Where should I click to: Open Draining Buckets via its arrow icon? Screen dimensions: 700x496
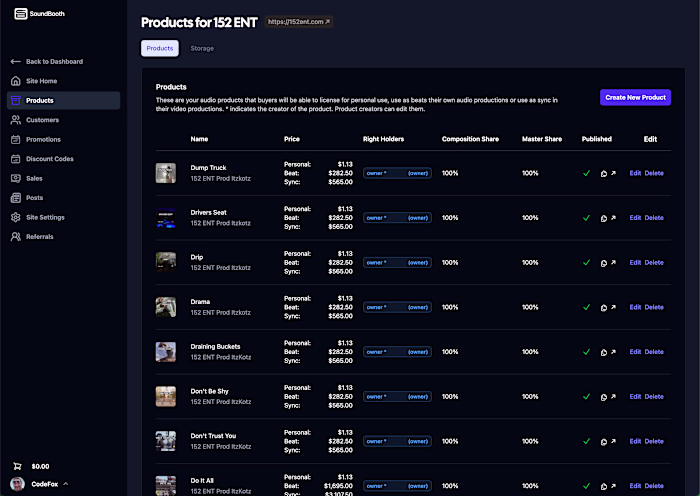click(613, 352)
